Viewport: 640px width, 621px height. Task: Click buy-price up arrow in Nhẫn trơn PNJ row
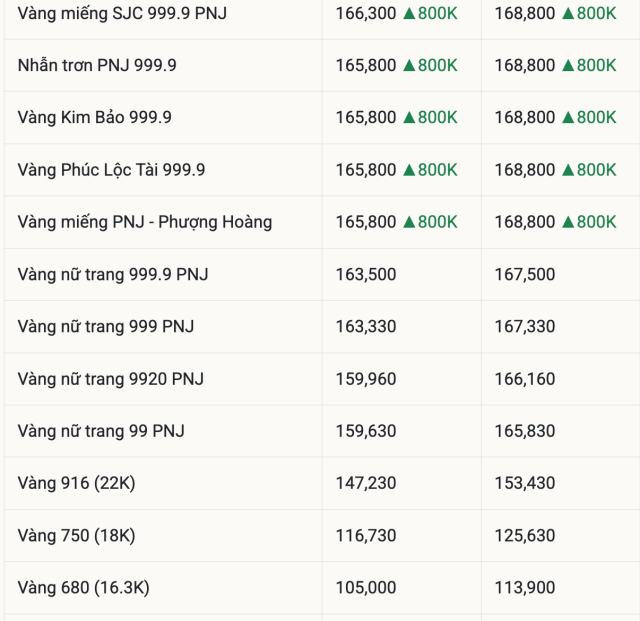(408, 65)
